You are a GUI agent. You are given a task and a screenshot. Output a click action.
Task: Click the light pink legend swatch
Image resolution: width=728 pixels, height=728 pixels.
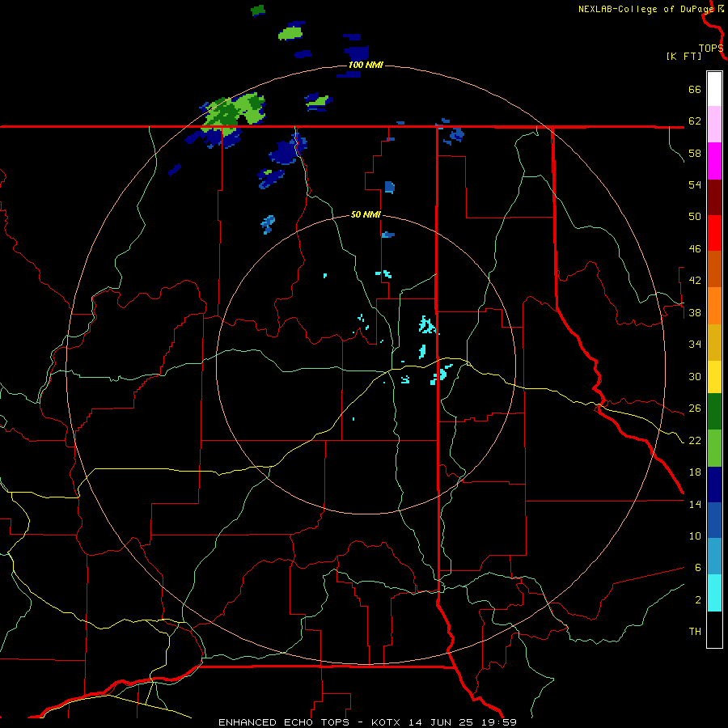(714, 125)
